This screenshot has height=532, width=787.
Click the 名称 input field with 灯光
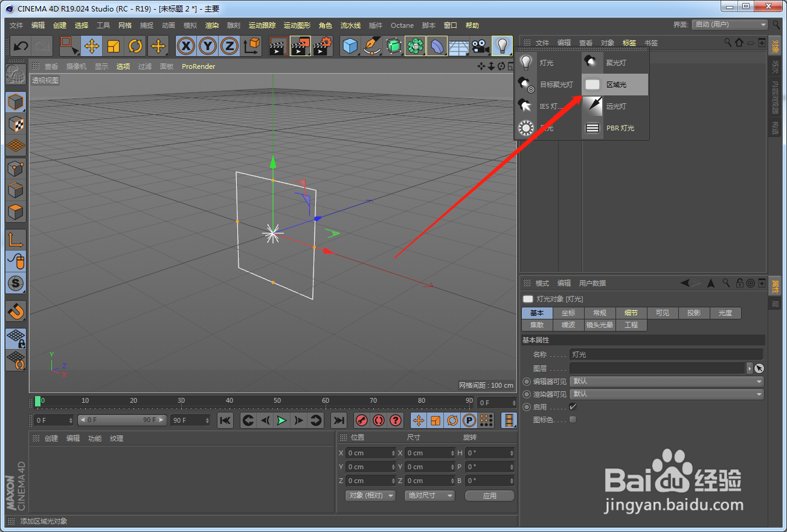tap(666, 354)
